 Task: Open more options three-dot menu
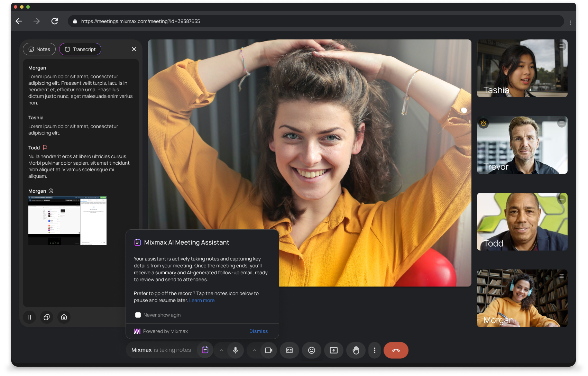pos(375,350)
